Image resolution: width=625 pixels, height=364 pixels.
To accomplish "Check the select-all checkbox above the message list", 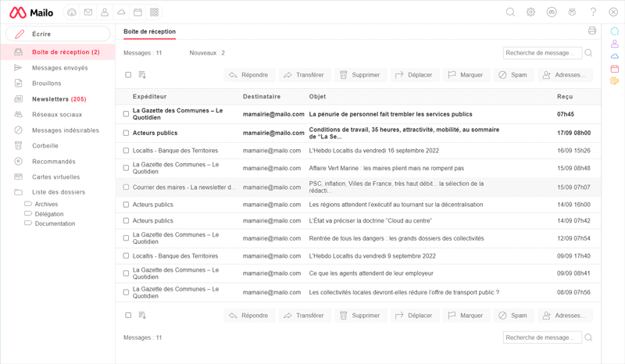I will 128,75.
